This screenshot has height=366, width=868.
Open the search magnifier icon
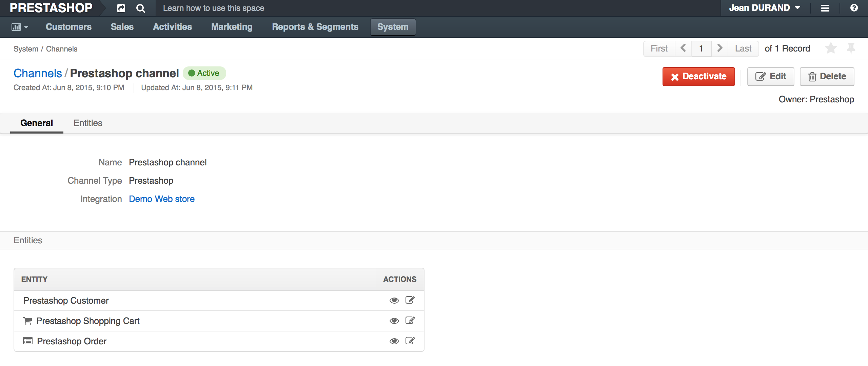coord(140,8)
